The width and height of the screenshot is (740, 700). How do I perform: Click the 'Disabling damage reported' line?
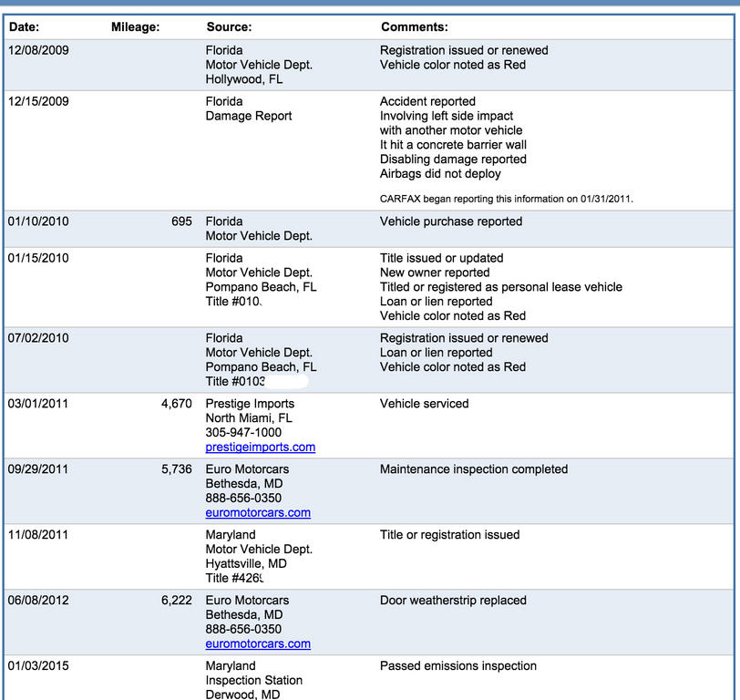click(453, 160)
